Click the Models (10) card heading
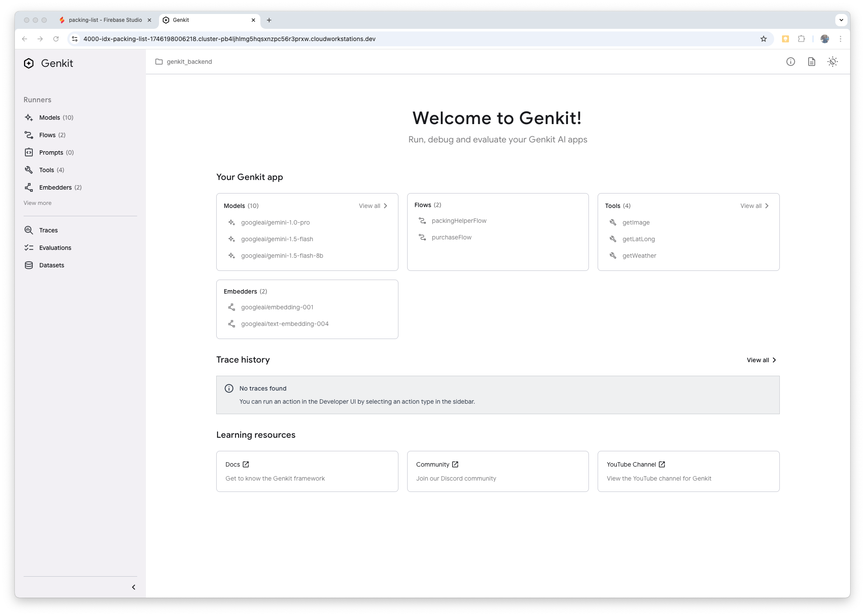Screen dimensions: 865x616 pyautogui.click(x=241, y=206)
